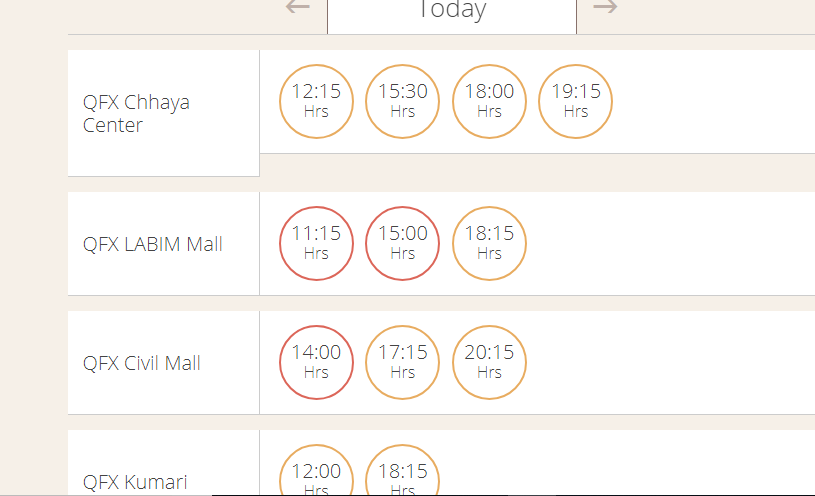815x496 pixels.
Task: Select the Today date tab
Action: tap(452, 16)
